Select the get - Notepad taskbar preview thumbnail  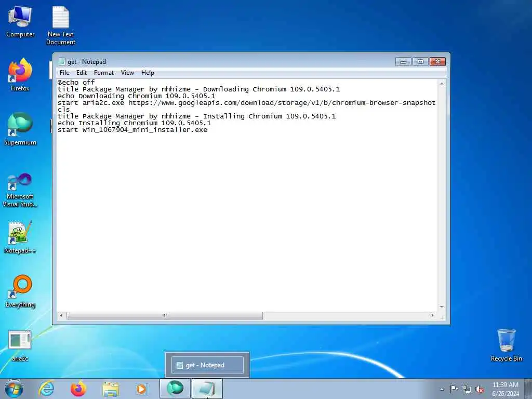(x=207, y=365)
